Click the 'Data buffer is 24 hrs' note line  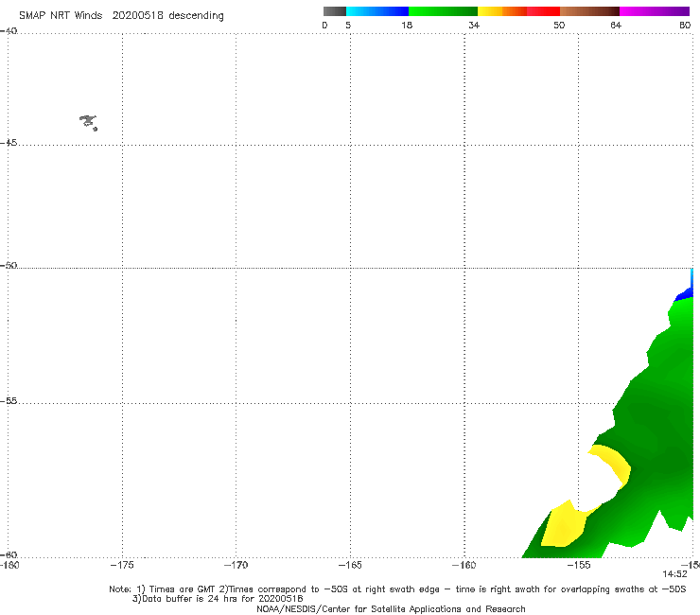218,599
